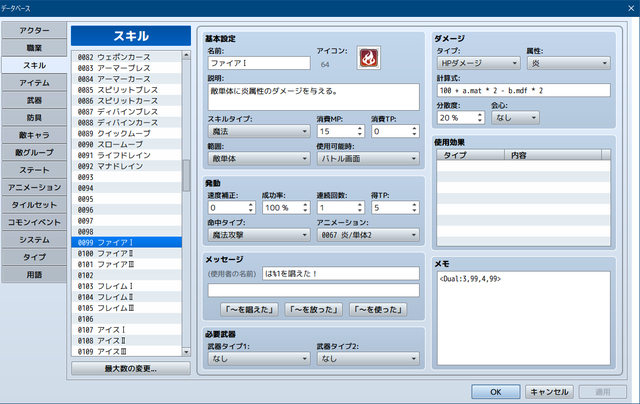The width and height of the screenshot is (640, 404).
Task: Select skill 0100 ファイアⅡ
Action: pyautogui.click(x=127, y=253)
